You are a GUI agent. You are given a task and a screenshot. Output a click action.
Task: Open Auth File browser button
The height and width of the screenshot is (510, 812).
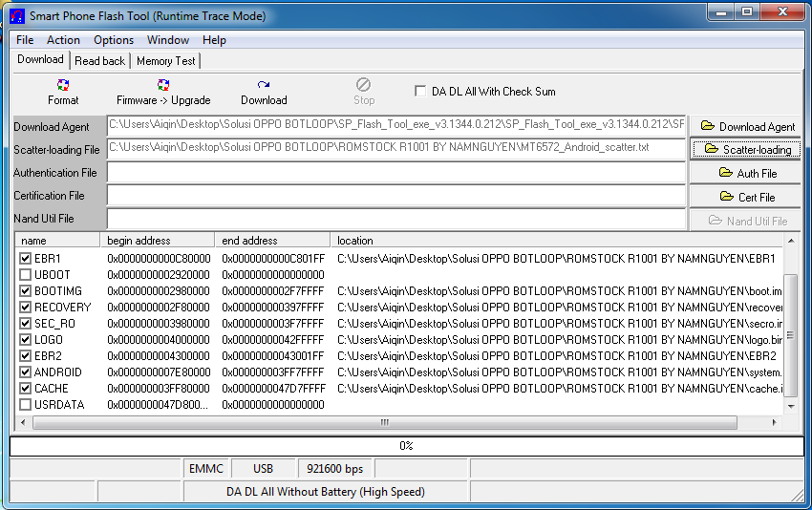[x=747, y=174]
